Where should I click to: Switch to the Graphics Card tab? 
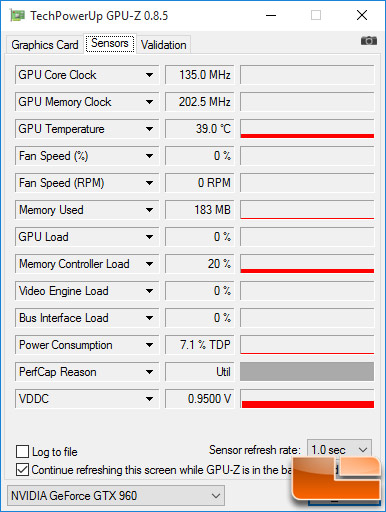coord(45,45)
